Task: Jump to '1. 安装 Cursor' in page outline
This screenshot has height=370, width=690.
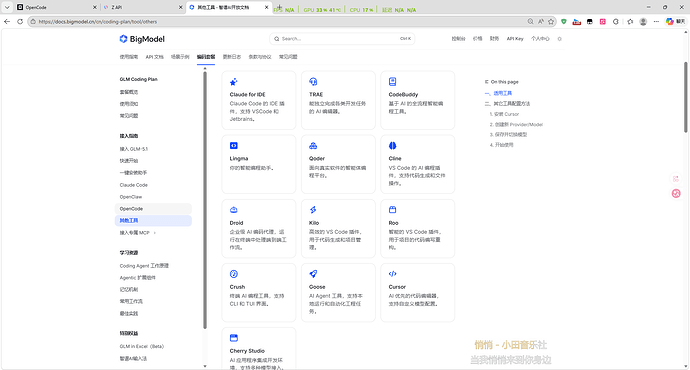Action: pyautogui.click(x=504, y=114)
